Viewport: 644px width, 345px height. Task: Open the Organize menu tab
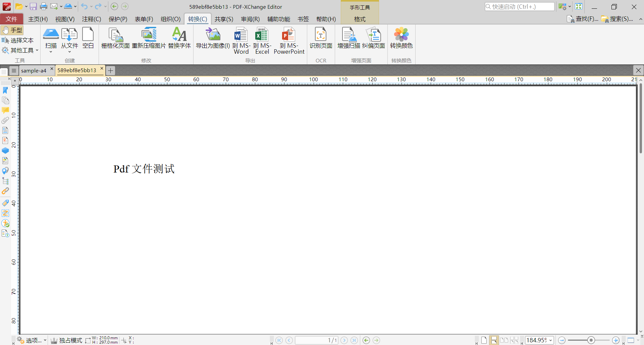tap(170, 19)
